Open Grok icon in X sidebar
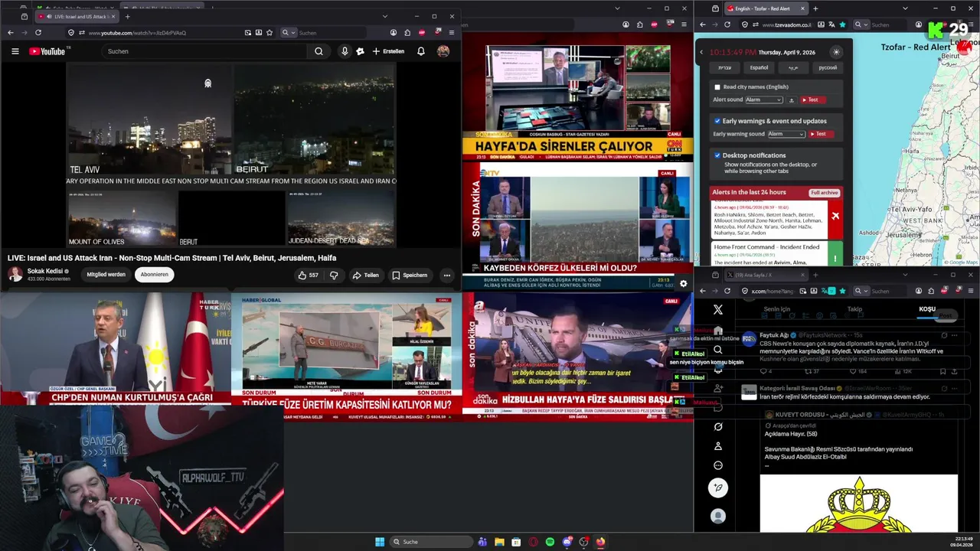 (x=717, y=426)
